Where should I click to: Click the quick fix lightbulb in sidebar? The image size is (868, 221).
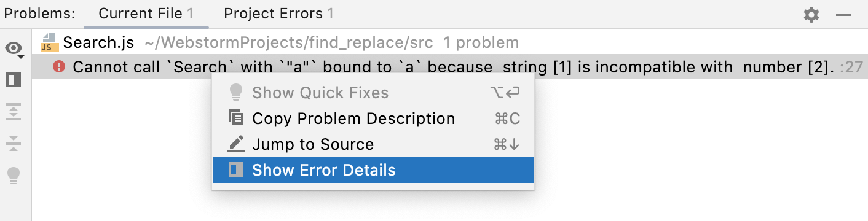[x=14, y=176]
